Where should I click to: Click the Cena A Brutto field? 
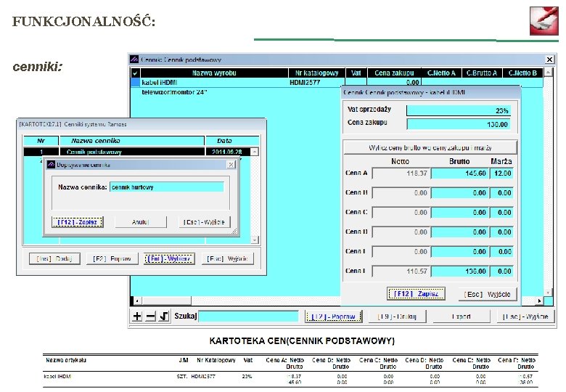point(460,173)
